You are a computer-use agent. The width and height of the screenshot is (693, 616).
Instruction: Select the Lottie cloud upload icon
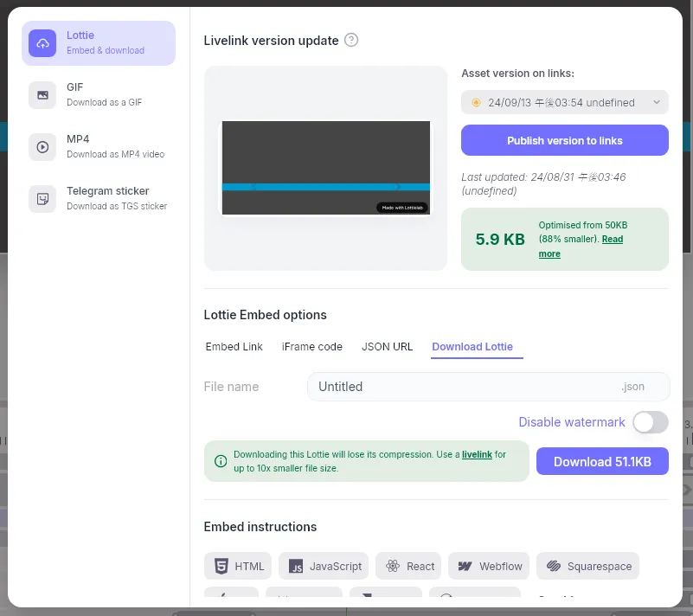pyautogui.click(x=42, y=43)
